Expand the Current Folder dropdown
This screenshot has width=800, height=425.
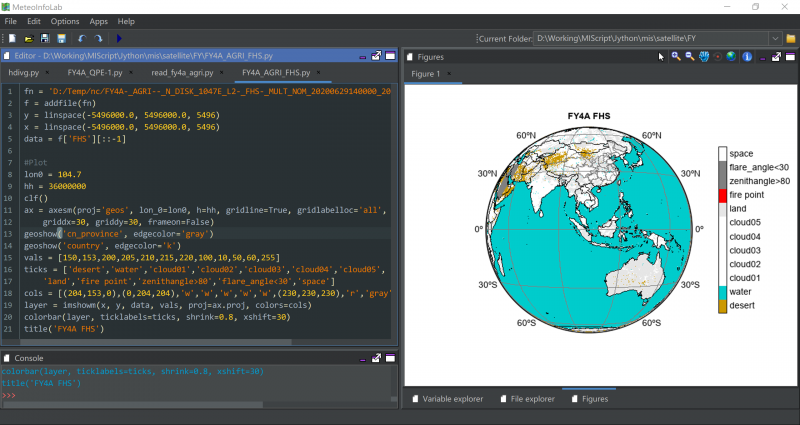tap(776, 38)
